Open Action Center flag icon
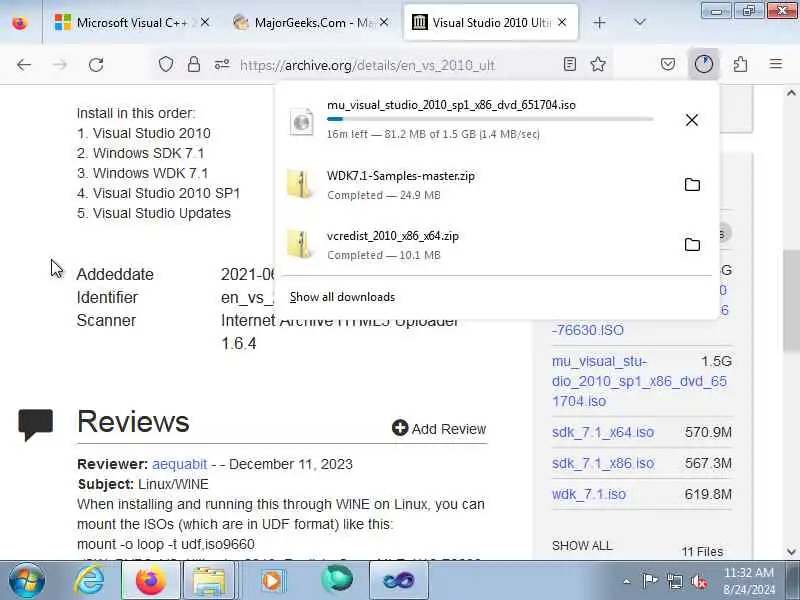 click(x=650, y=581)
